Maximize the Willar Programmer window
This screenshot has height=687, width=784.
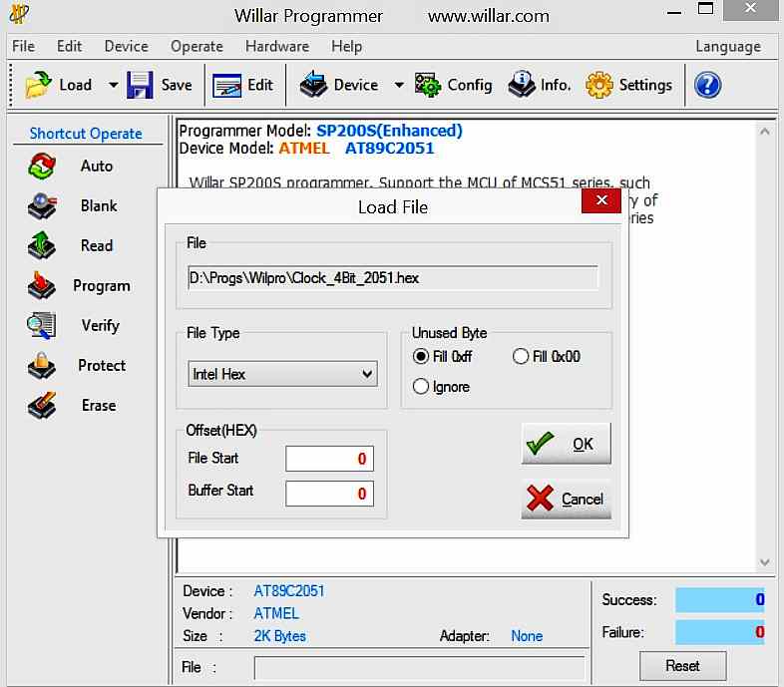coord(706,9)
